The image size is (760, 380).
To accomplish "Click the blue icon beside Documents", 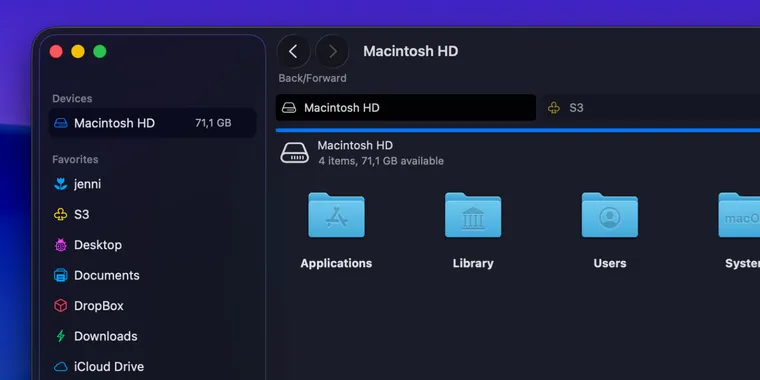I will [x=61, y=275].
